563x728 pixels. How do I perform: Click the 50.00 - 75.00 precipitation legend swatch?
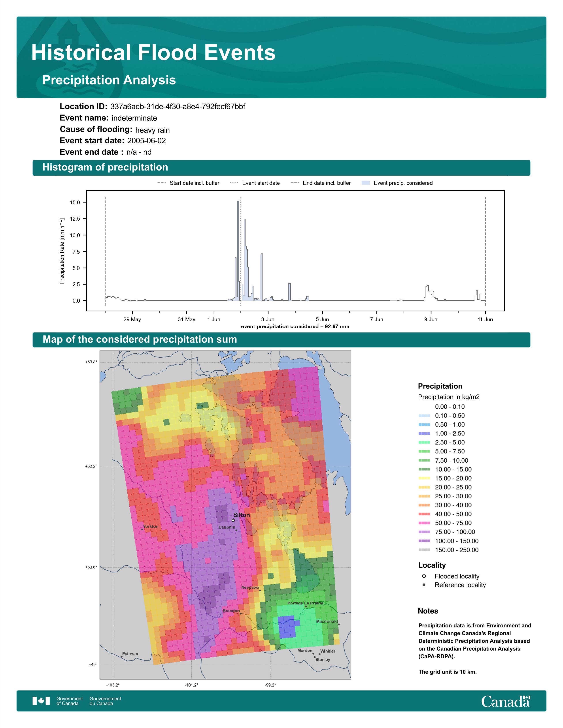pyautogui.click(x=424, y=523)
